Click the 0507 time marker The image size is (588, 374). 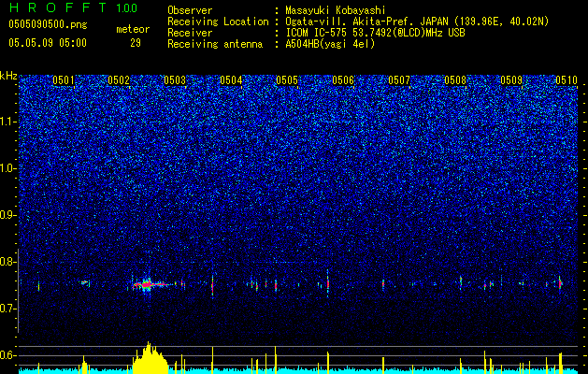399,79
